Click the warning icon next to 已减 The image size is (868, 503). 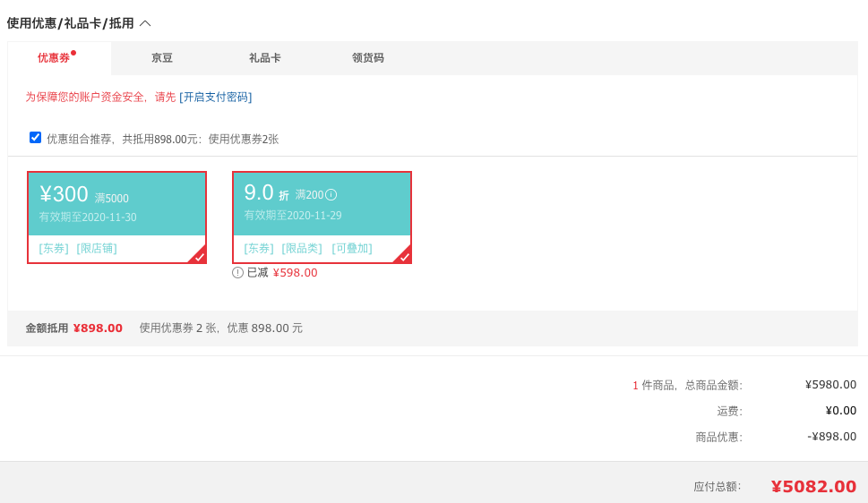(x=237, y=273)
